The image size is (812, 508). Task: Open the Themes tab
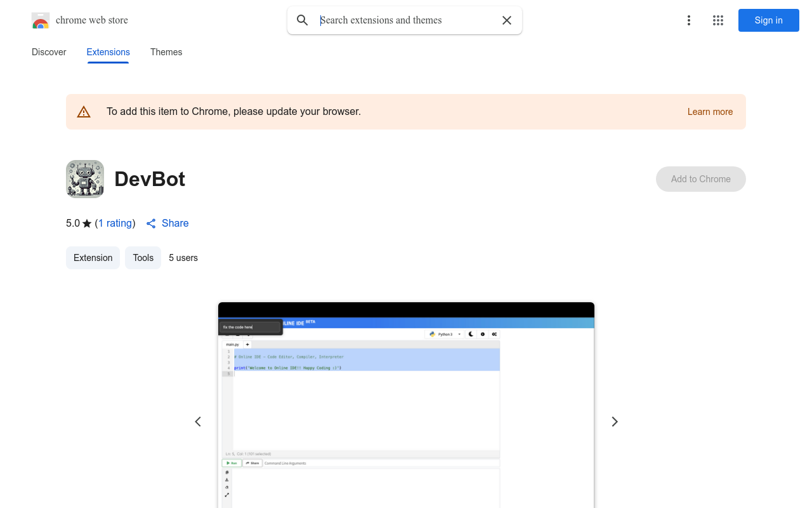pos(166,52)
